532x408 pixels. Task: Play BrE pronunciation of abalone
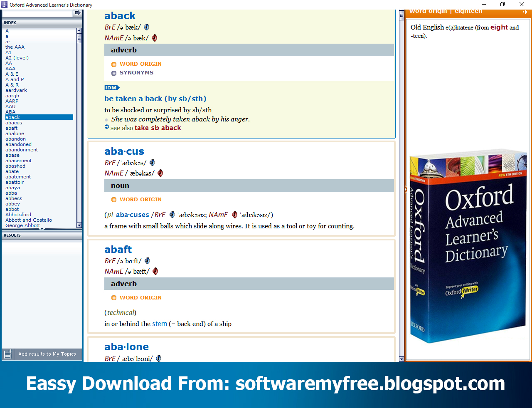158,358
